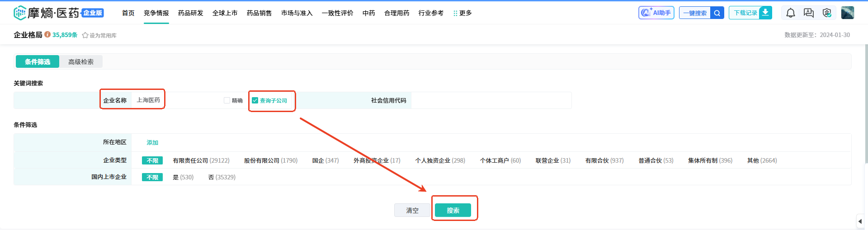Open the 合理用药 menu
Screen dimensions: 868x230
[x=397, y=13]
